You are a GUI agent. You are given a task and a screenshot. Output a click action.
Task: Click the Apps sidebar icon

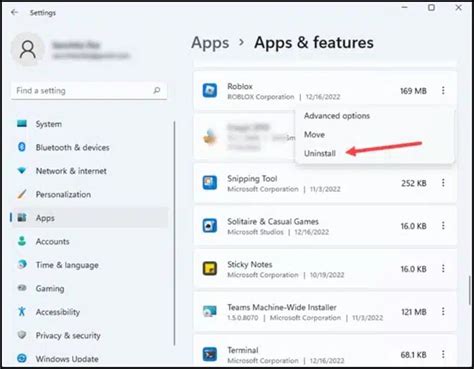(22, 218)
